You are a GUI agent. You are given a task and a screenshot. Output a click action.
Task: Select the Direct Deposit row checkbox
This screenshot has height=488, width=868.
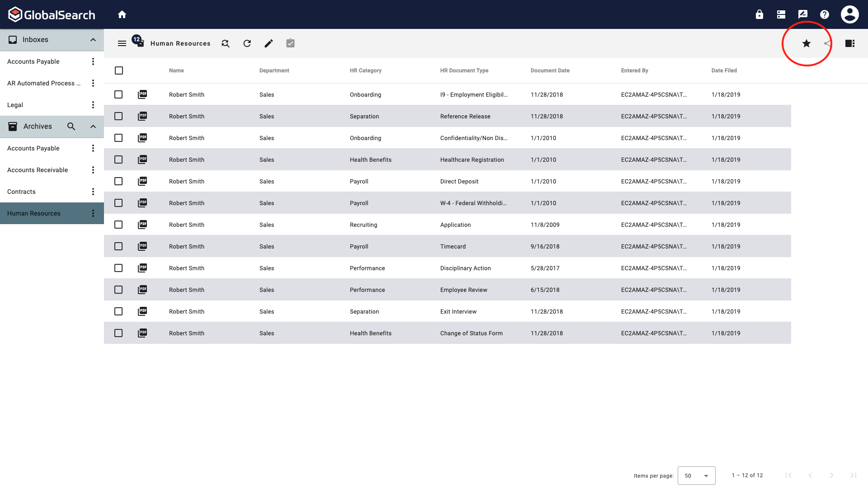coord(118,181)
